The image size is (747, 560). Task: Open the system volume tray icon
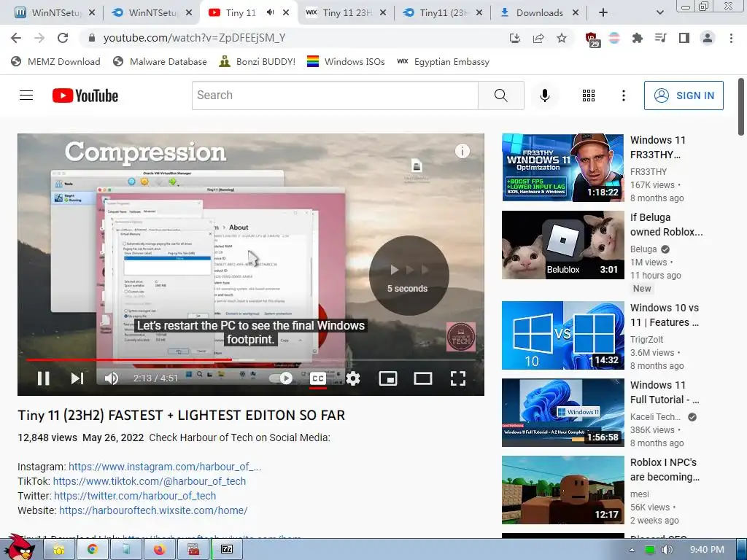(667, 550)
